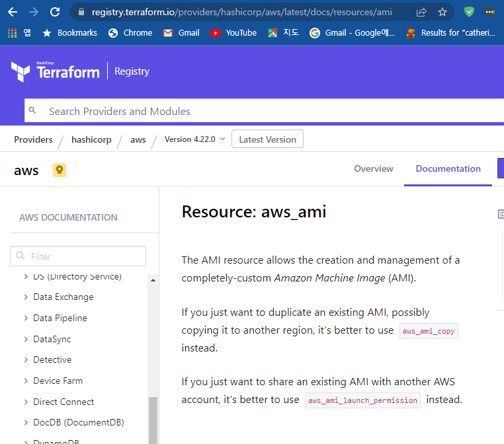Expand the Device Farm section
This screenshot has height=444, width=504.
pos(26,381)
